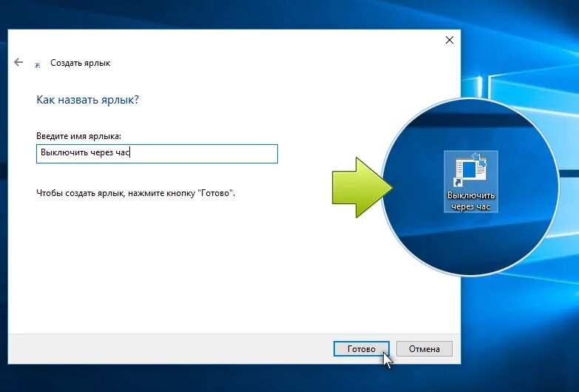Click the back arrow in the wizard
This screenshot has height=392, width=579.
(x=18, y=62)
